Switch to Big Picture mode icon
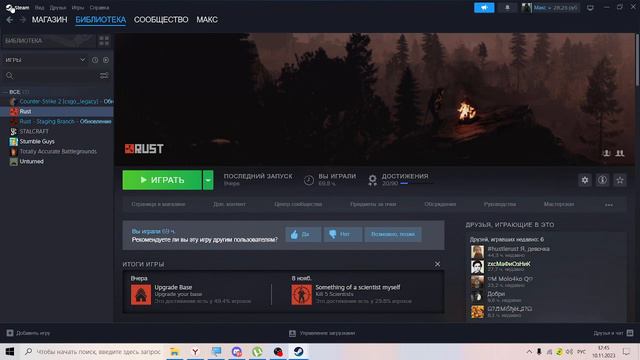The image size is (640, 360). pos(590,7)
